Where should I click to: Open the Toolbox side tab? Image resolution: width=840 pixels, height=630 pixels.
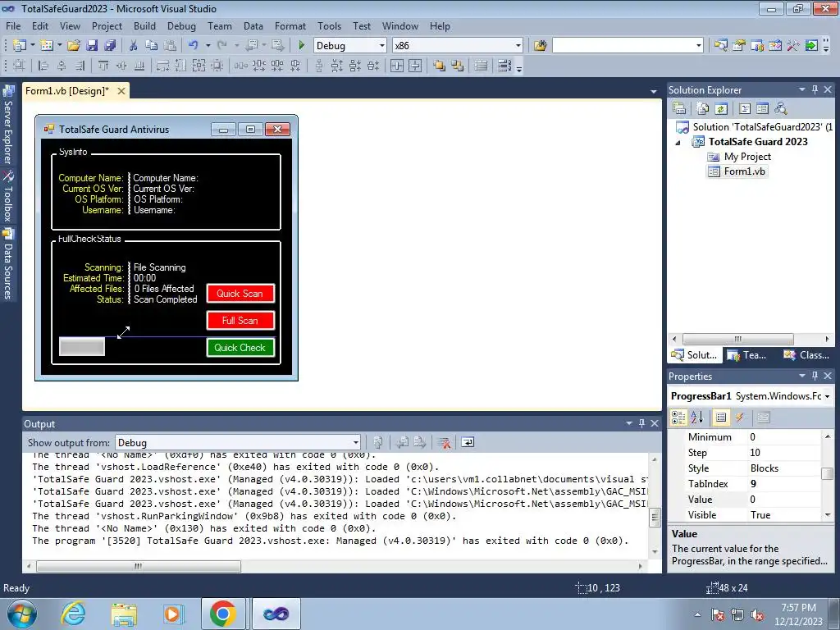point(8,197)
